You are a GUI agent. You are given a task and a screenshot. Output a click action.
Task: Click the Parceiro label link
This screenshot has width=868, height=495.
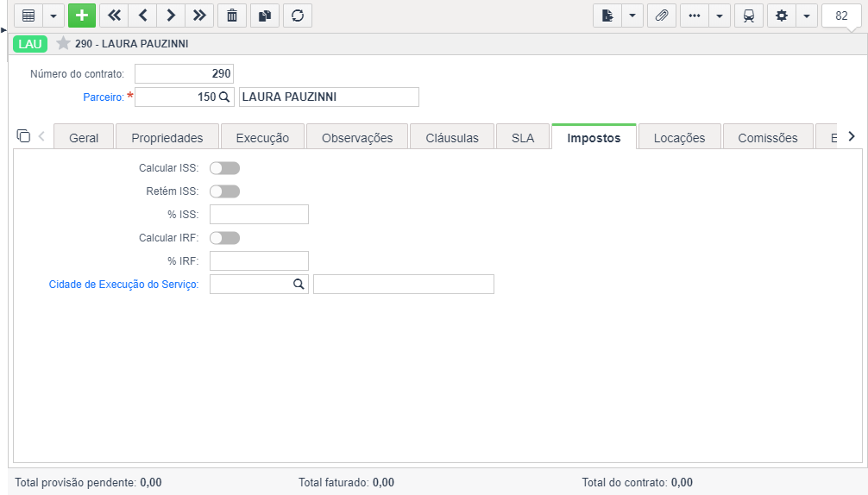[x=104, y=97]
